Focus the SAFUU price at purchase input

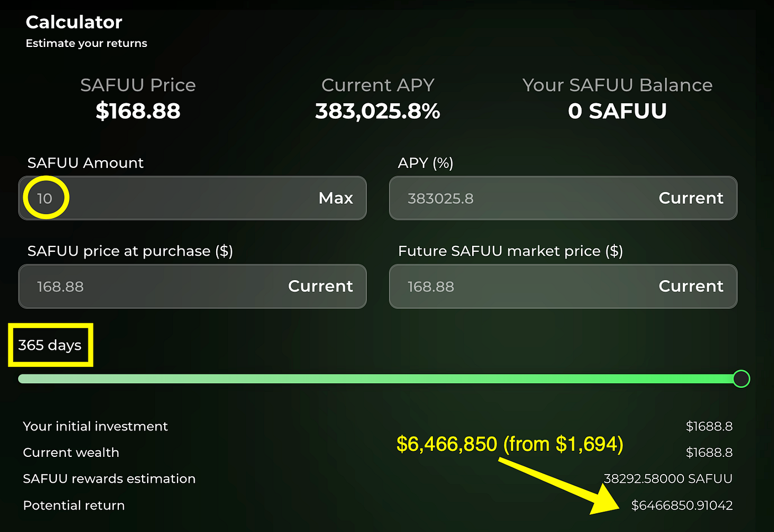(x=192, y=286)
